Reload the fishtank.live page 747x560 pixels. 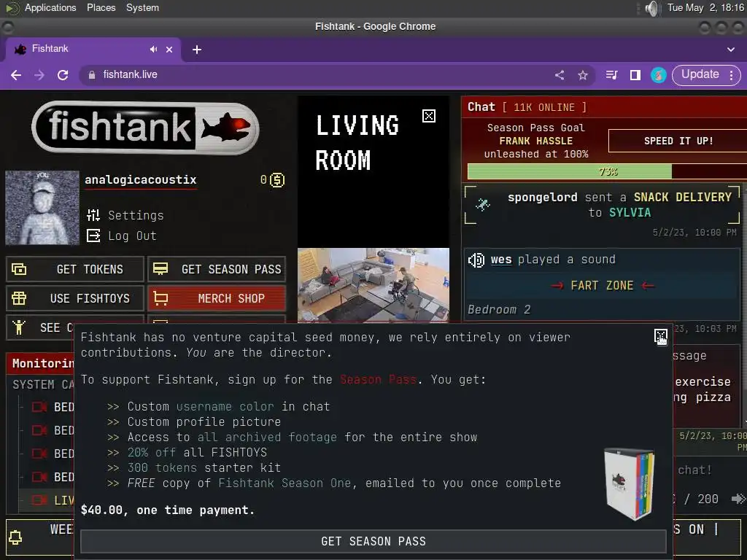pos(63,75)
